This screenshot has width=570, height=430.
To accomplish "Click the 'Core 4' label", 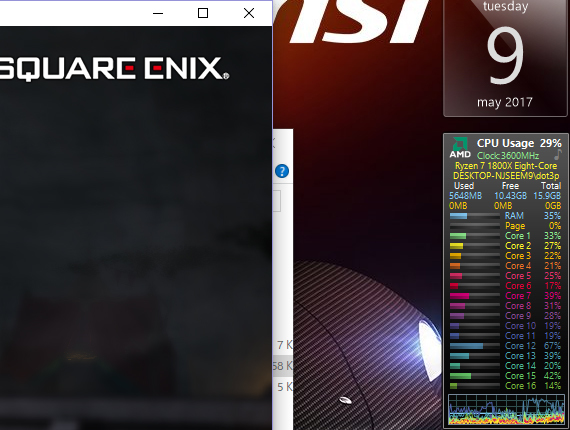I will pyautogui.click(x=518, y=266).
